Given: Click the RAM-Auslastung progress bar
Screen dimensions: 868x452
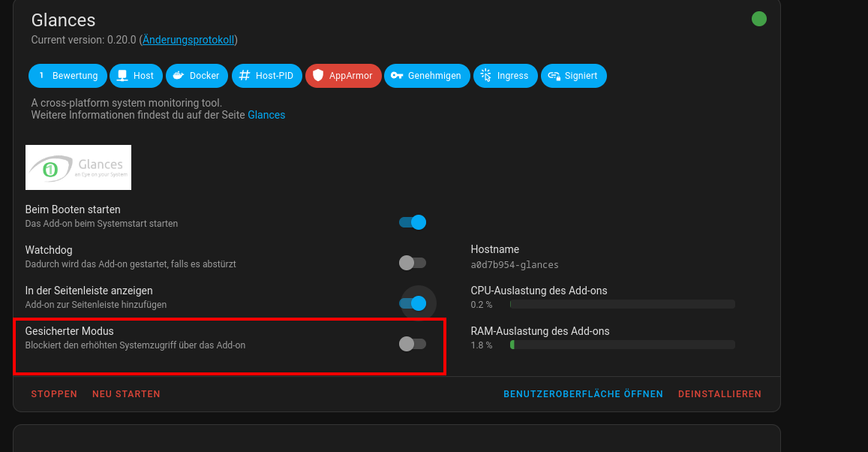Looking at the screenshot, I should [x=622, y=345].
